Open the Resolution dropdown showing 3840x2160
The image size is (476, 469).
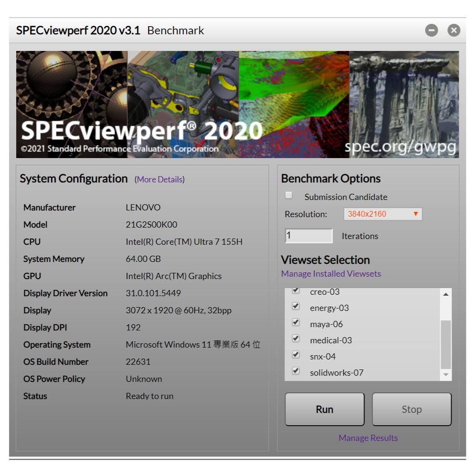(383, 214)
